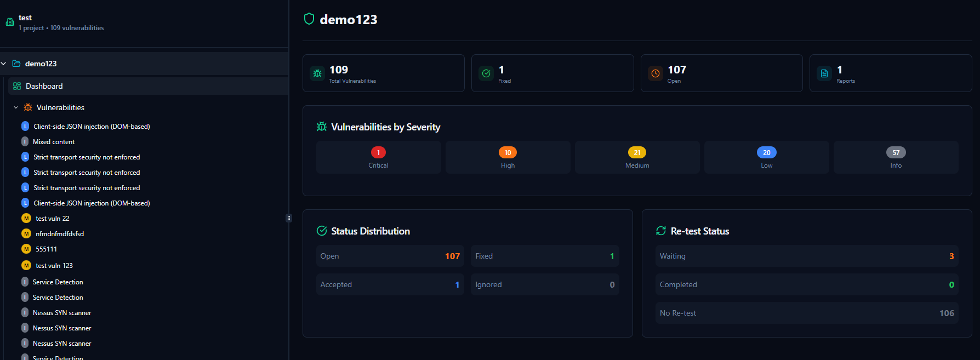Image resolution: width=980 pixels, height=360 pixels.
Task: Click the bug icon beside Vulnerabilities by Severity
Action: click(322, 127)
